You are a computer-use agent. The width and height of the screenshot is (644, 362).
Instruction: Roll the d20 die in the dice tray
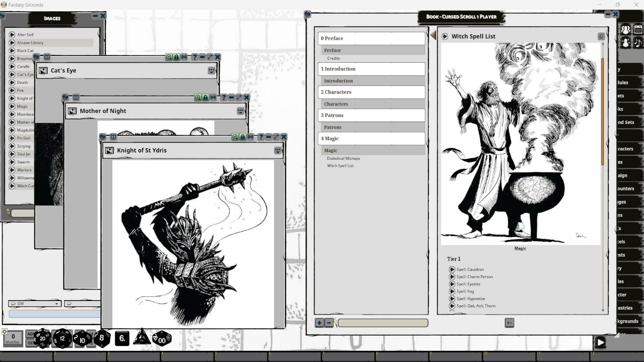pyautogui.click(x=43, y=339)
